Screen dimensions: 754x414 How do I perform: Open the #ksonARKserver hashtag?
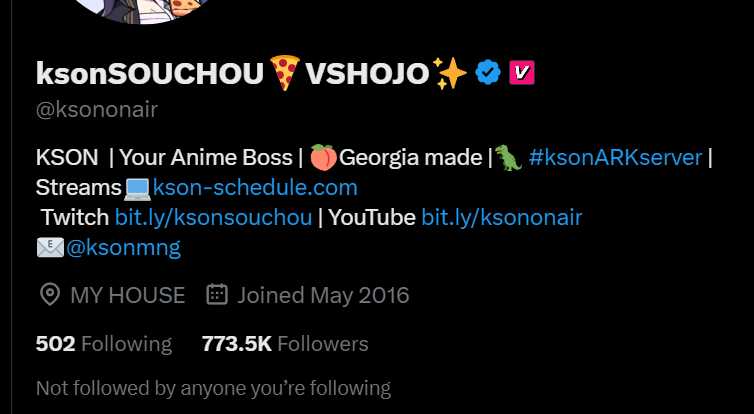click(x=615, y=157)
